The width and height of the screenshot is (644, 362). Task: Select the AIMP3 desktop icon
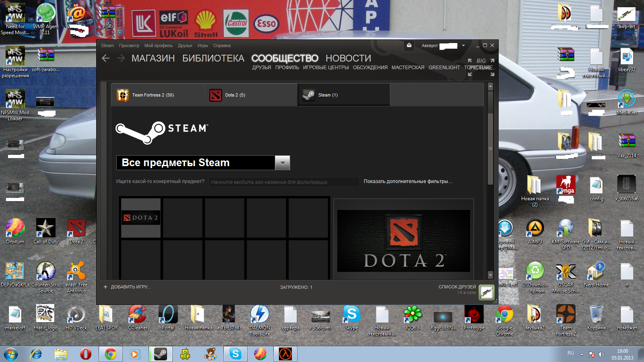(535, 231)
